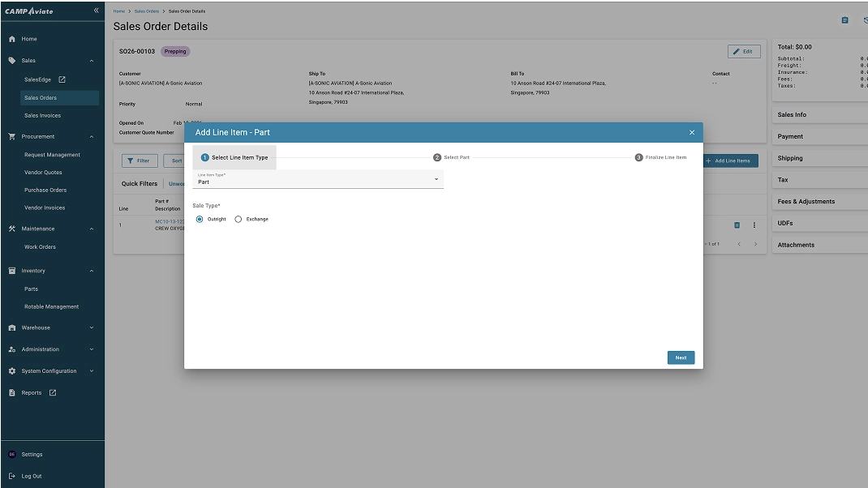Click the Sales tag icon

click(12, 60)
